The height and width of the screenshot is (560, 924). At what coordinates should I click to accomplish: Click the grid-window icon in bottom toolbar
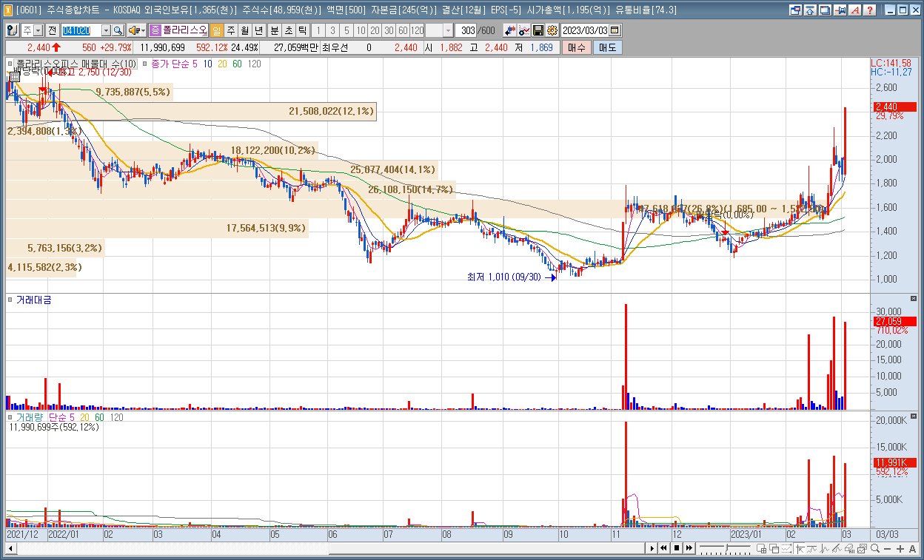click(761, 548)
